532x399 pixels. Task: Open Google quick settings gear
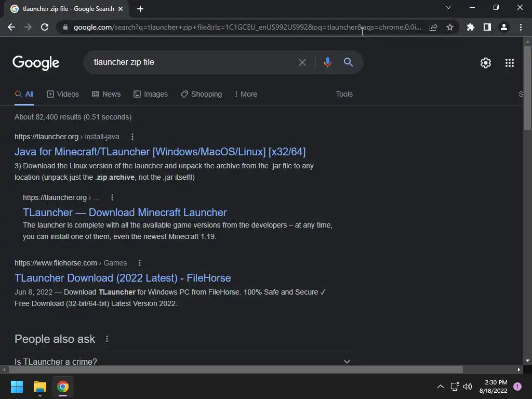click(486, 63)
